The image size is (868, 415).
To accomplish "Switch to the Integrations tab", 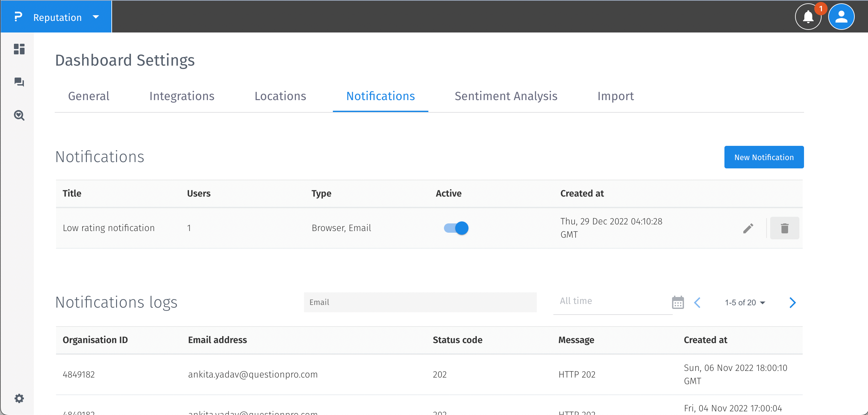I will [182, 96].
